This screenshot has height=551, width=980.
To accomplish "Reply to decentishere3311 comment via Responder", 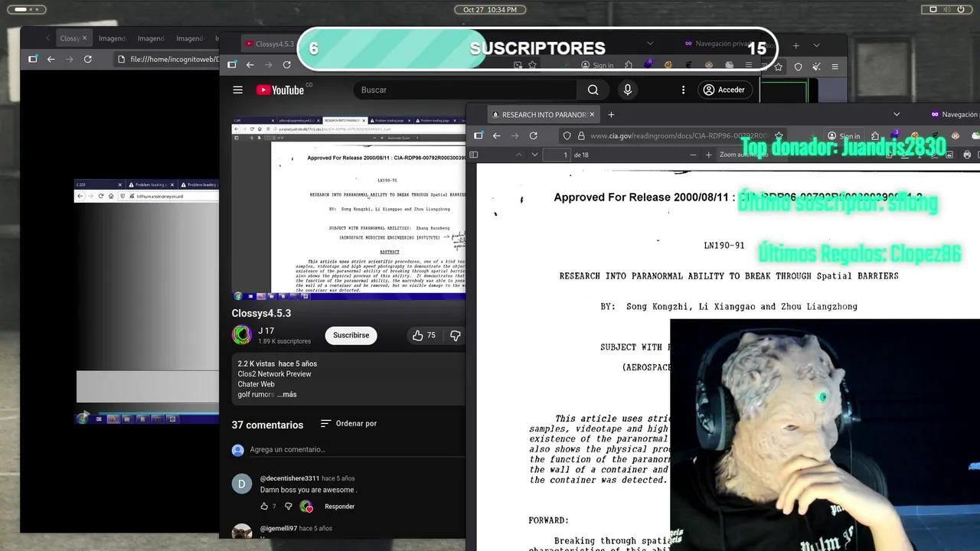I will click(339, 507).
